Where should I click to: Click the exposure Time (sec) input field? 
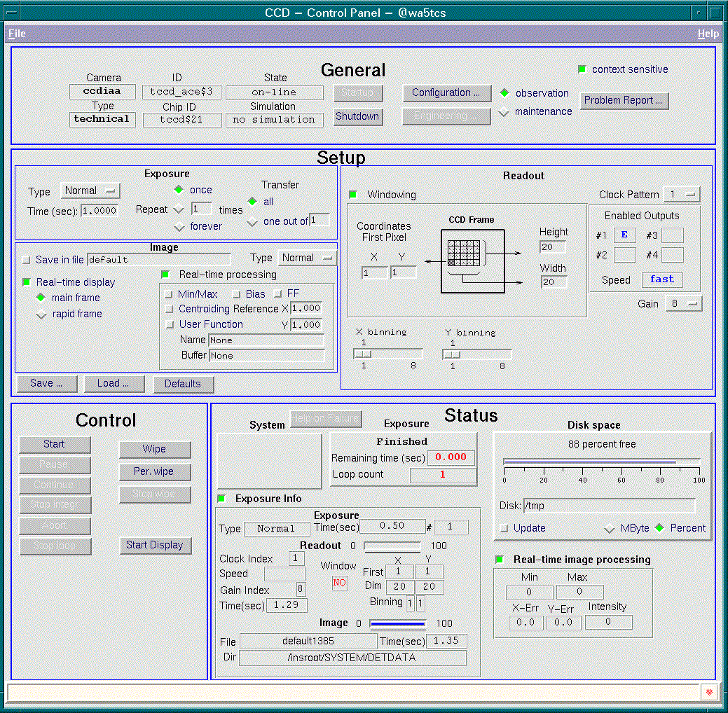click(99, 211)
